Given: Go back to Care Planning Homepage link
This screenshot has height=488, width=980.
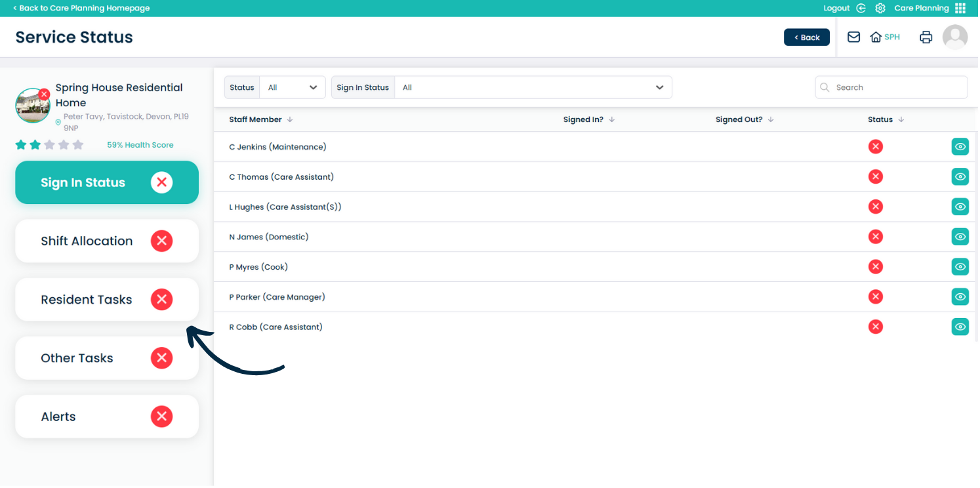Looking at the screenshot, I should (x=81, y=9).
